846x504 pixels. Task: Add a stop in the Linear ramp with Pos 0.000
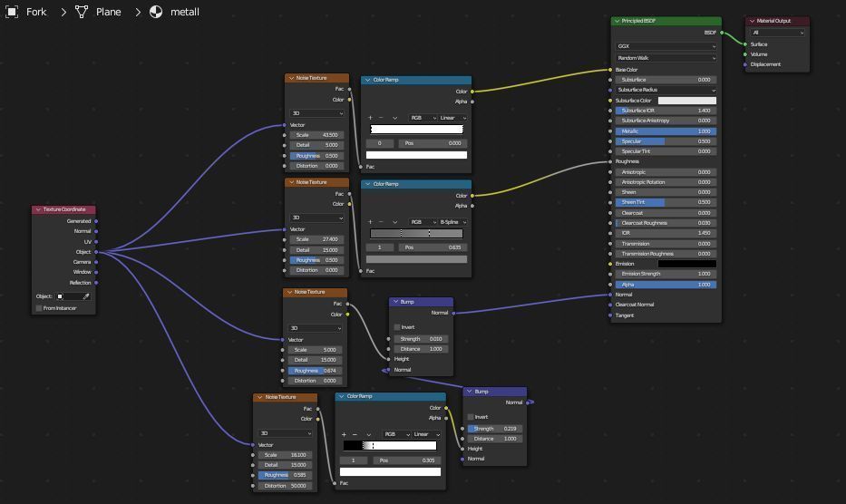[x=370, y=118]
